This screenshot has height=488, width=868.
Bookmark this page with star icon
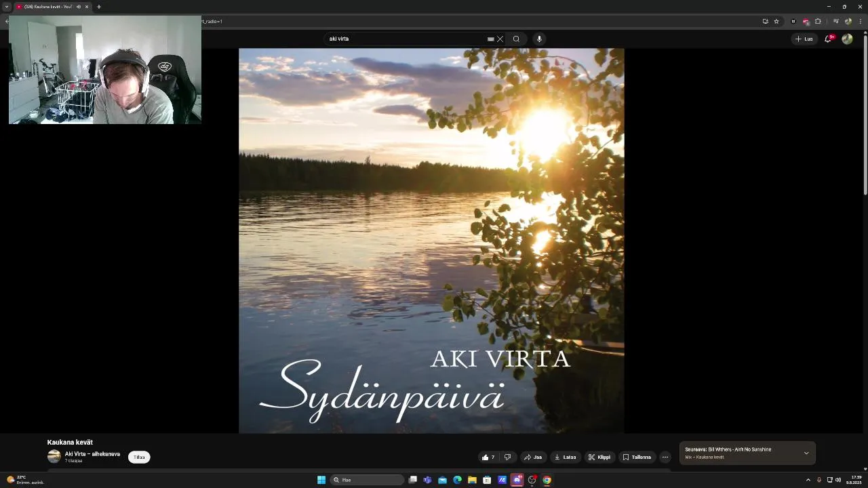(x=776, y=21)
